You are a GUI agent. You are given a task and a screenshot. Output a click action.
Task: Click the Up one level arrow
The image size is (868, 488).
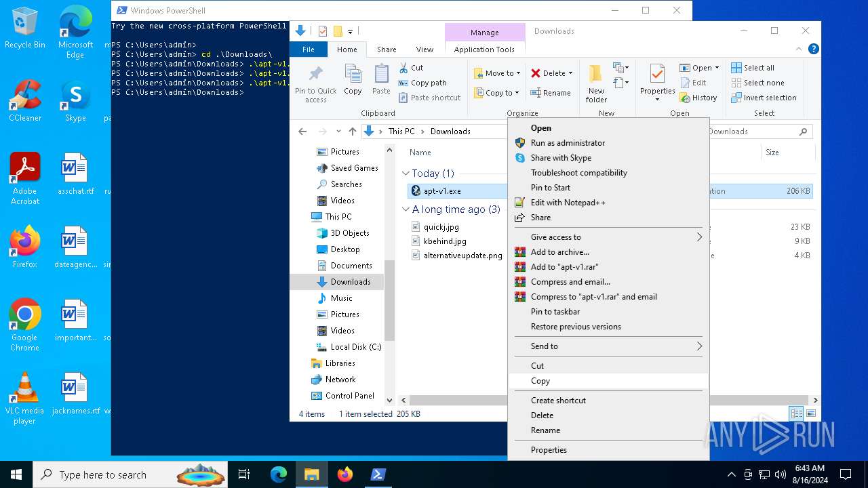pyautogui.click(x=352, y=131)
